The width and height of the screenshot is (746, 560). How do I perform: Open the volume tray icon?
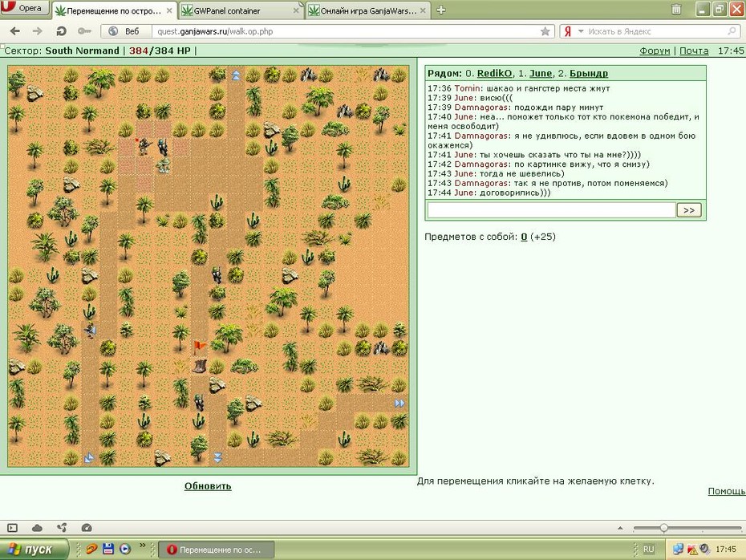coord(704,549)
